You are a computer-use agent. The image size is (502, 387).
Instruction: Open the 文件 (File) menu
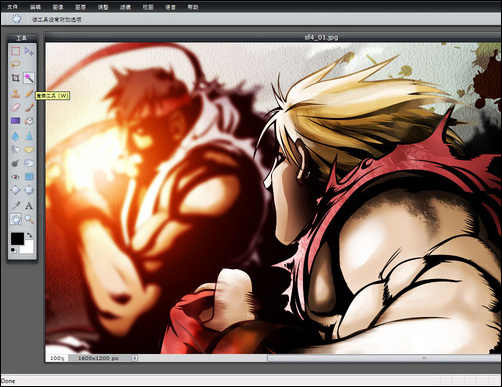(12, 7)
